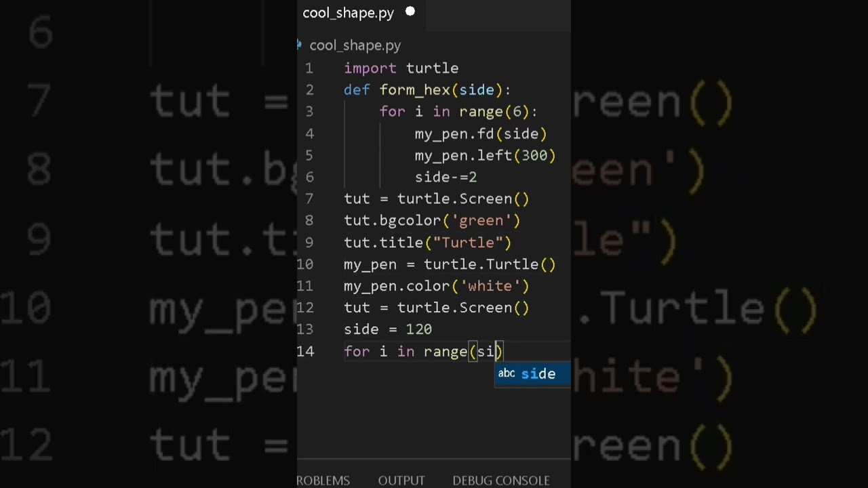Viewport: 868px width, 488px height.
Task: Click 'my_pen = turtle.Turtle()' line
Action: point(450,264)
